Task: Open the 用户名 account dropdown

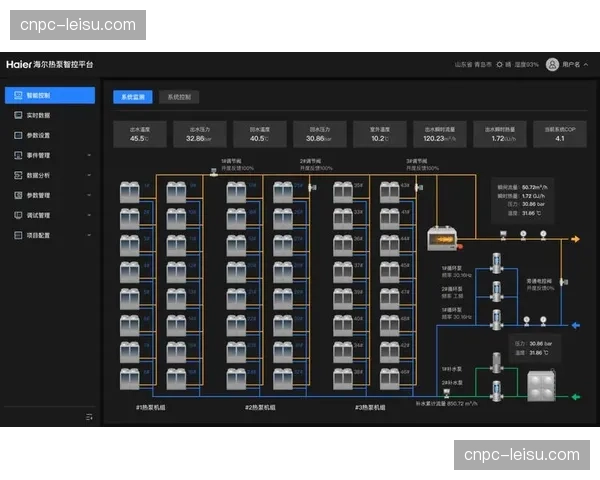Action: 575,64
